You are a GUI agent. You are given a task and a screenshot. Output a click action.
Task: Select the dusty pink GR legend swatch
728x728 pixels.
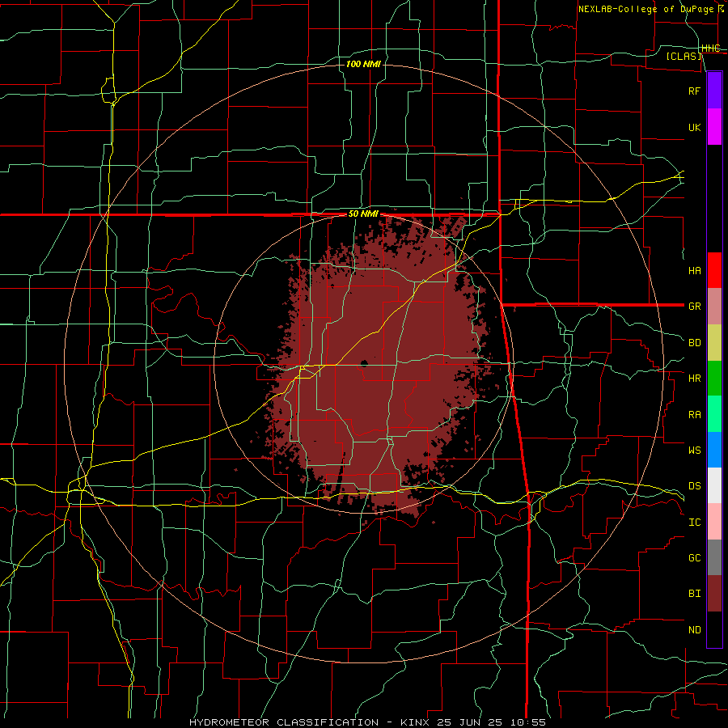(x=714, y=306)
